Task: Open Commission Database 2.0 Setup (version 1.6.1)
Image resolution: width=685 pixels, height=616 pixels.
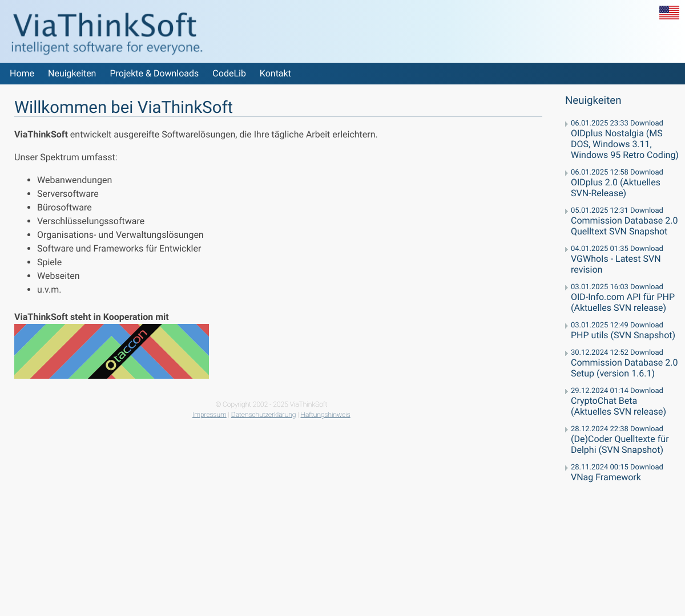Action: pos(624,368)
